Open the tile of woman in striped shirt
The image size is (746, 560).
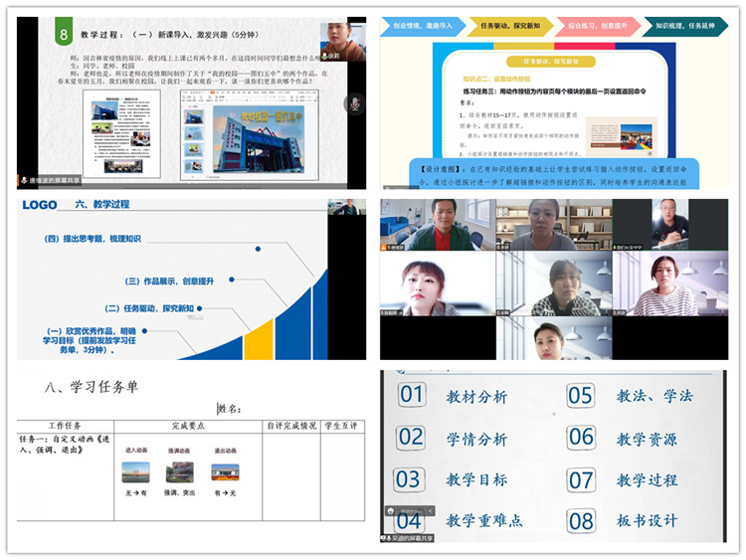tap(670, 283)
